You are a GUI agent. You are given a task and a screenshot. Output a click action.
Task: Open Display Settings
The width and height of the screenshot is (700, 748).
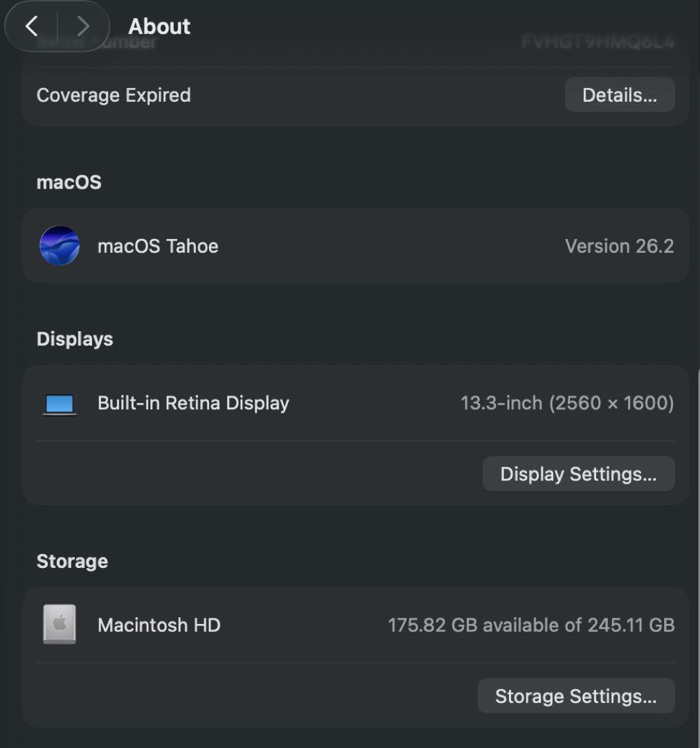(578, 474)
